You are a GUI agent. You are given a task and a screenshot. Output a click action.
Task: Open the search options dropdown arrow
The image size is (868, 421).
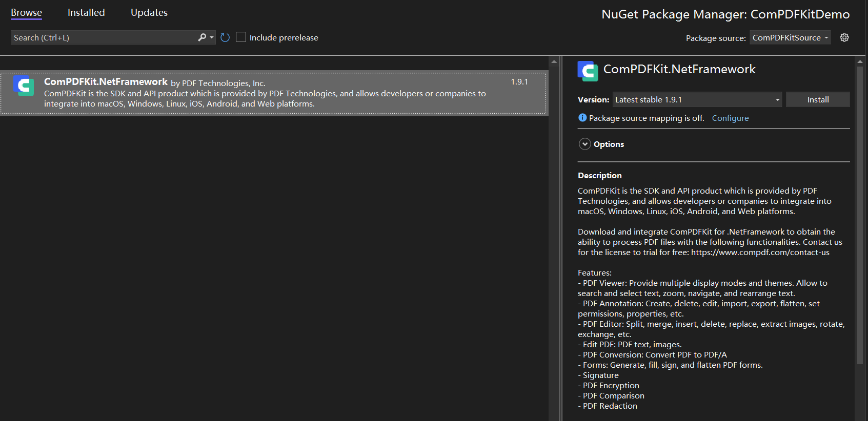pyautogui.click(x=212, y=37)
